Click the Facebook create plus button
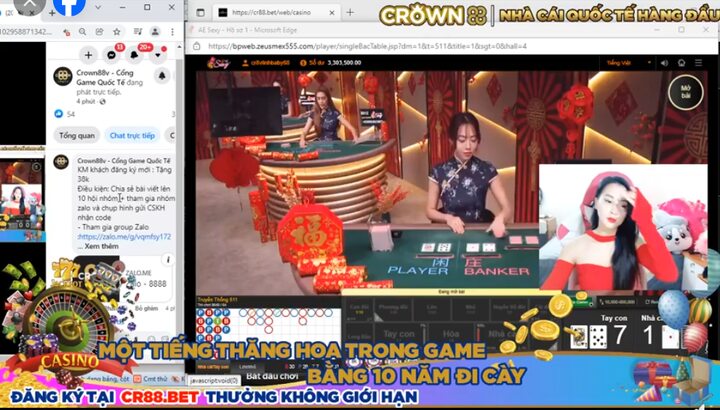720x410 pixels. [x=89, y=55]
